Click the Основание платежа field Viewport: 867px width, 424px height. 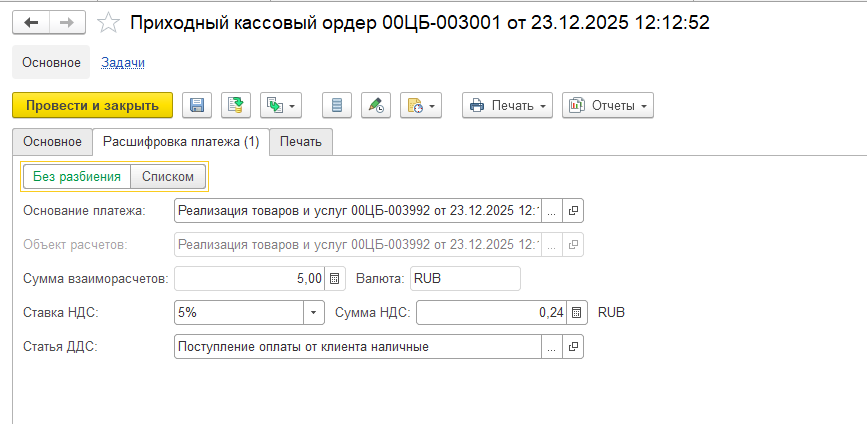click(x=358, y=211)
